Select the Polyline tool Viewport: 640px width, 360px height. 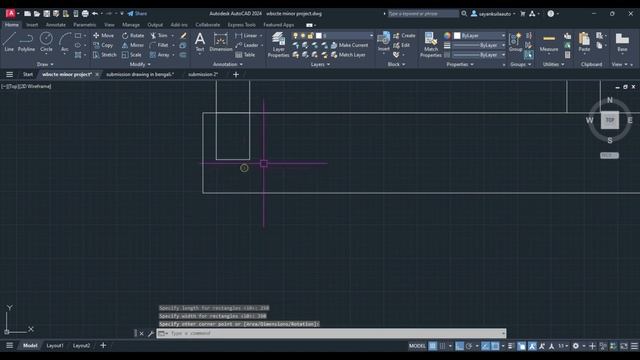(26, 42)
